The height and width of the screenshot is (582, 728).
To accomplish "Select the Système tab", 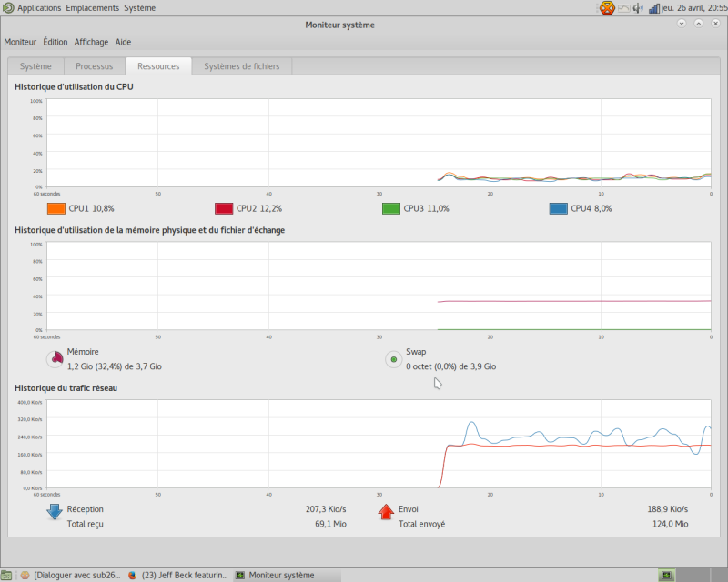I will point(35,66).
